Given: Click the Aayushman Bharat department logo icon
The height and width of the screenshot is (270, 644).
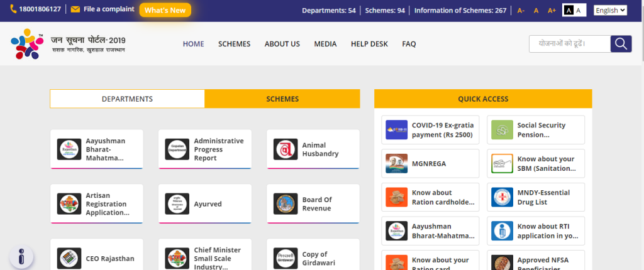Looking at the screenshot, I should point(69,149).
